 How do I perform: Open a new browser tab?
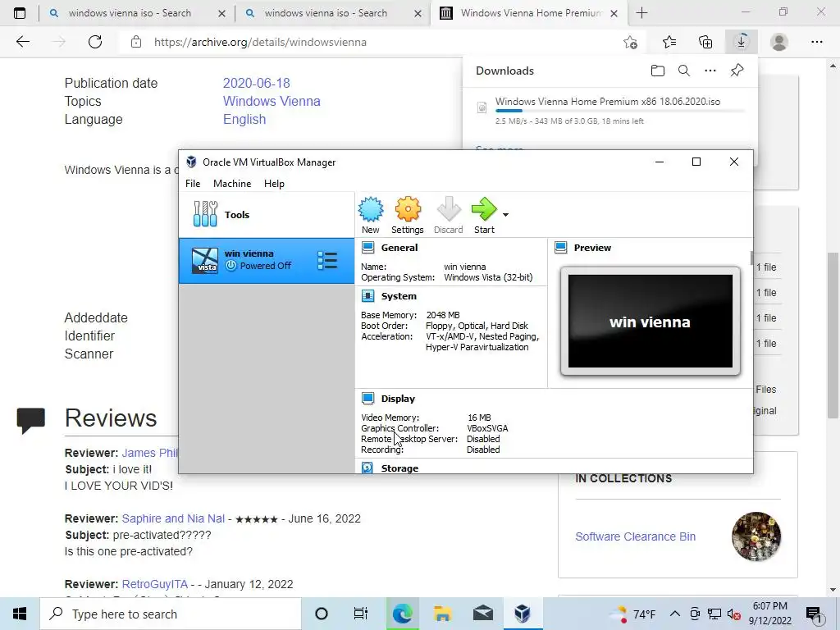coord(641,13)
